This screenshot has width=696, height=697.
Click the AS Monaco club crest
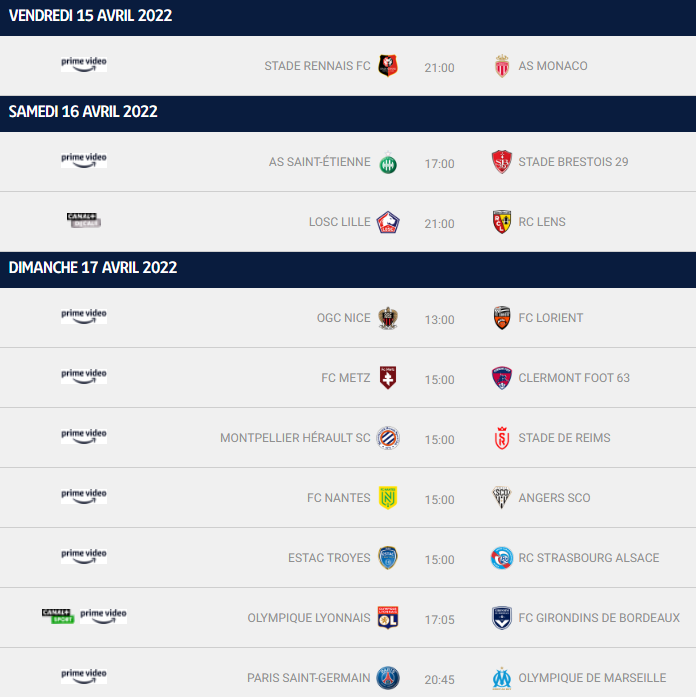click(x=502, y=66)
